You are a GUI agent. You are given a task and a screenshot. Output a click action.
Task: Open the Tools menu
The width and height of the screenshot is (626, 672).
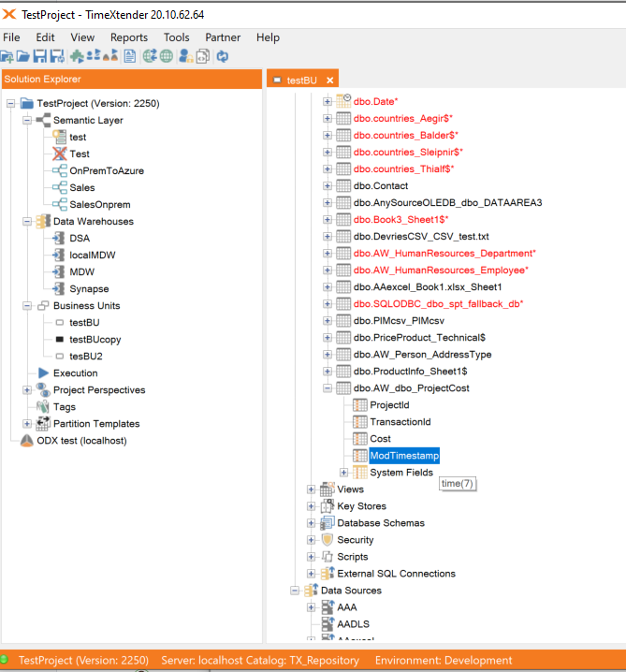point(177,37)
